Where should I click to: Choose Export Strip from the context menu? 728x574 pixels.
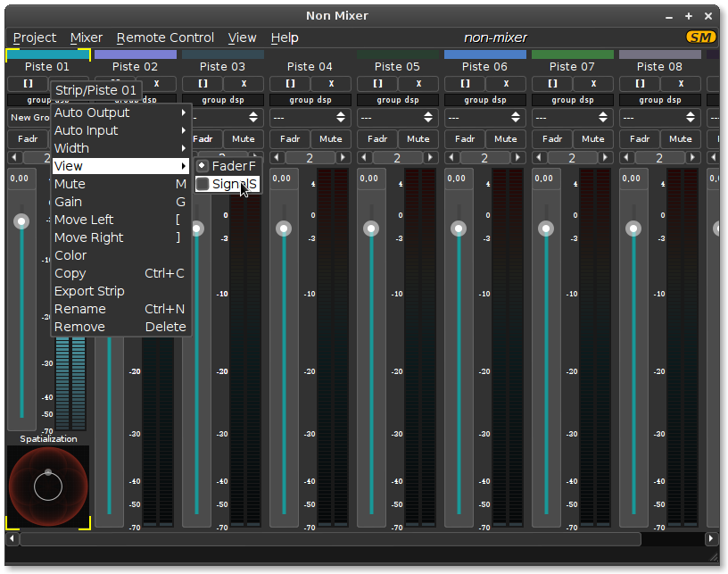click(89, 291)
